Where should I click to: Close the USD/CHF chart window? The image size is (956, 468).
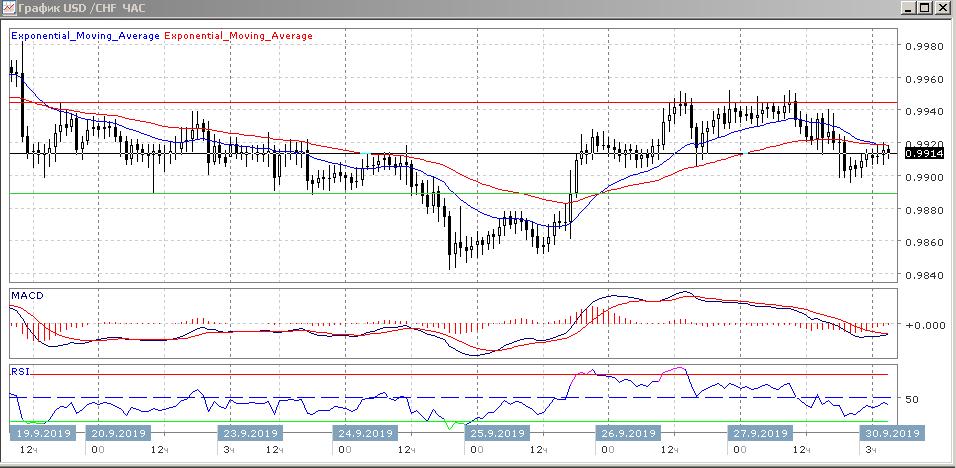942,8
